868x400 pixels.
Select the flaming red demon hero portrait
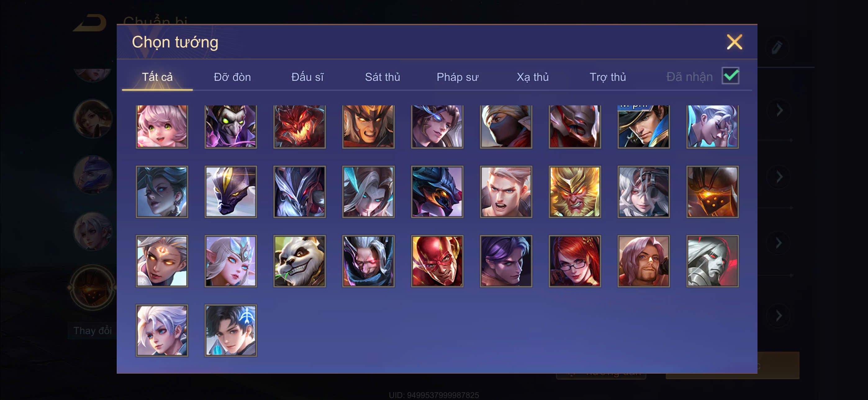pyautogui.click(x=299, y=127)
